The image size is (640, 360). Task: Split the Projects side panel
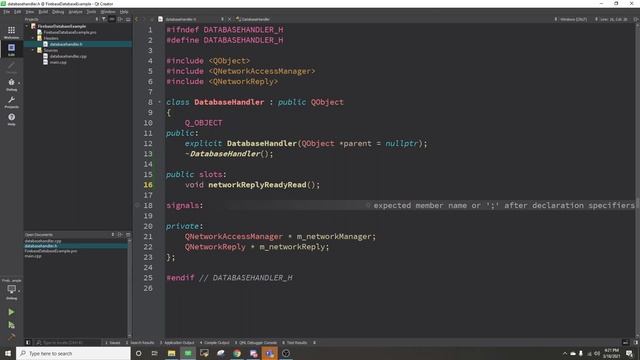(120, 19)
